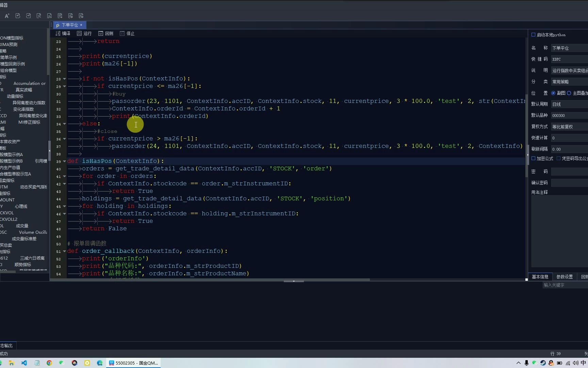This screenshot has height=368, width=588.
Task: Edit the 说明 description field
Action: [569, 71]
